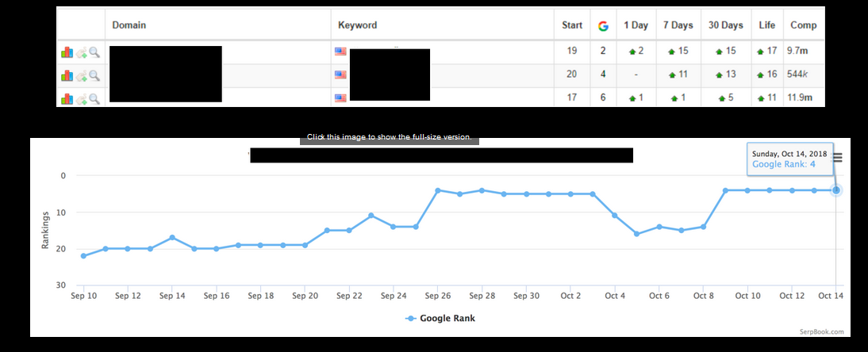Click magnifier search icon in 11.9m comp row

point(94,98)
